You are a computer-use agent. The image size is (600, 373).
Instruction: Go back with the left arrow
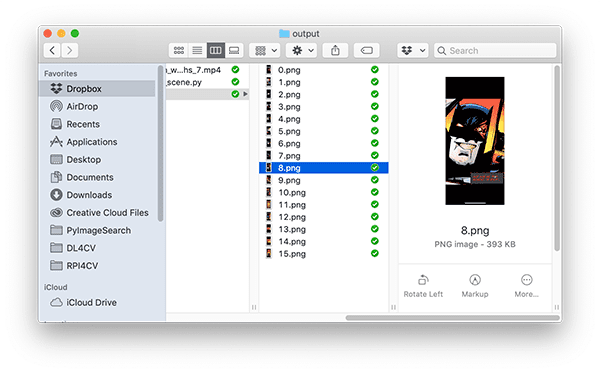point(52,50)
